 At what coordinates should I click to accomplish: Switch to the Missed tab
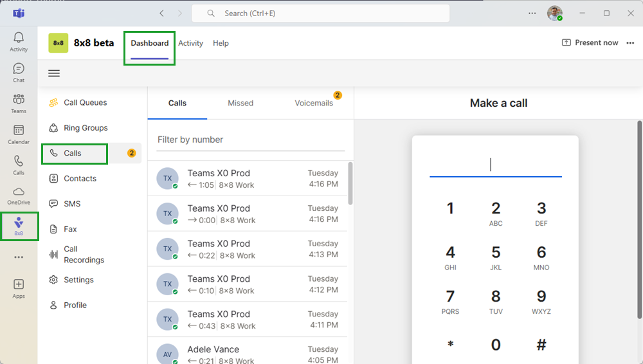(x=240, y=103)
